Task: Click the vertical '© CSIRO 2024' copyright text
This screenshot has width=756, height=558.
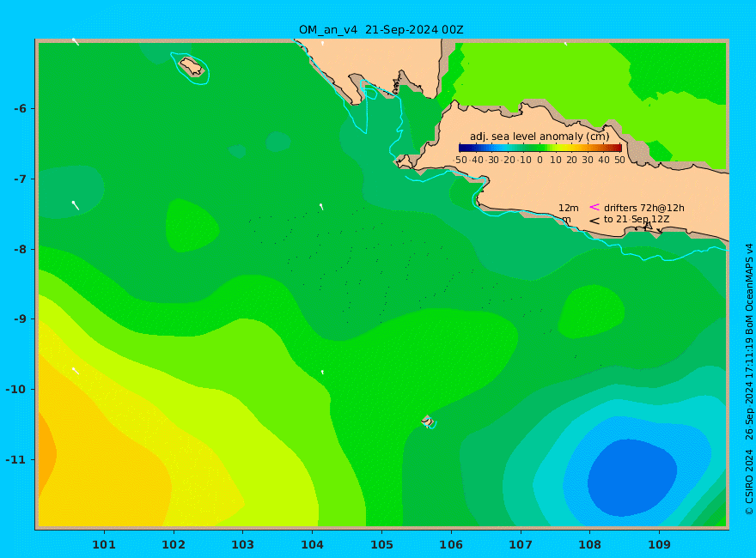Action: pyautogui.click(x=749, y=482)
